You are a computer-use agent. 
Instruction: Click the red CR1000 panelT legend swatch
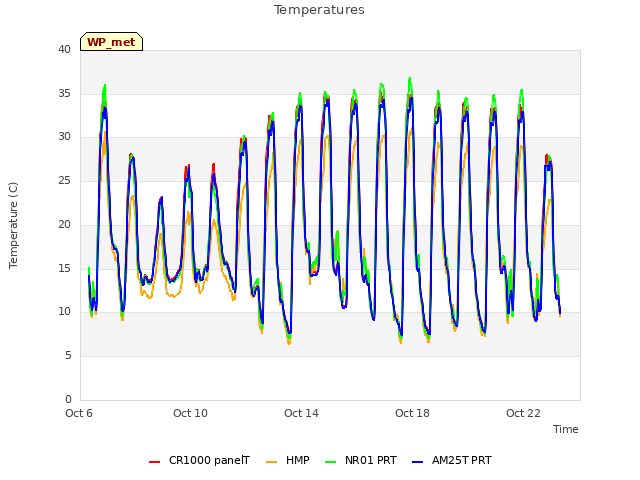coord(154,461)
